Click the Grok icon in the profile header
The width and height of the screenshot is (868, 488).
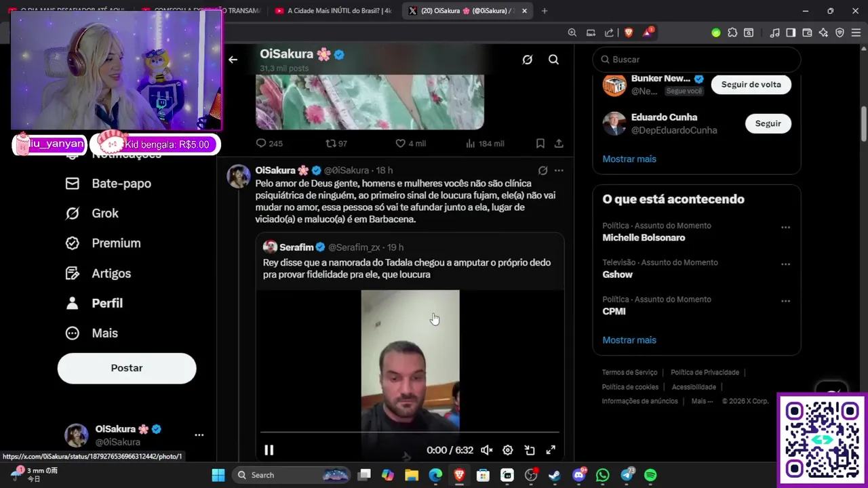pos(527,60)
